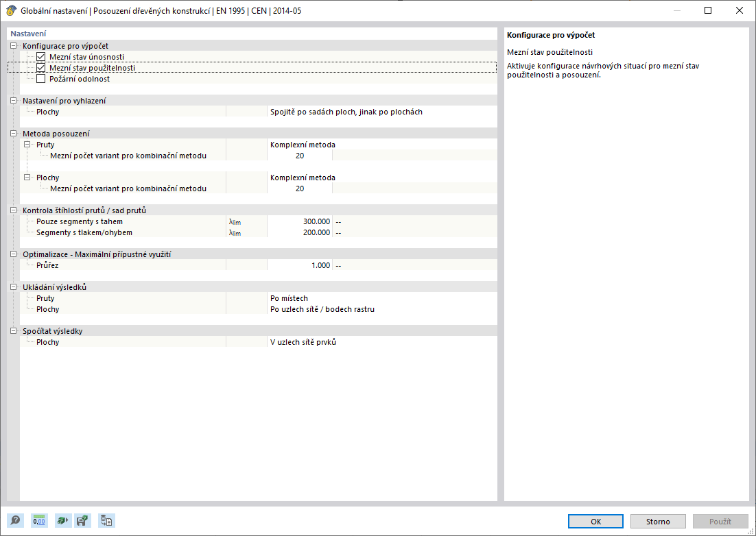Viewport: 756px width, 536px height.
Task: Edit variant limit 20 under Pruty
Action: click(x=300, y=156)
